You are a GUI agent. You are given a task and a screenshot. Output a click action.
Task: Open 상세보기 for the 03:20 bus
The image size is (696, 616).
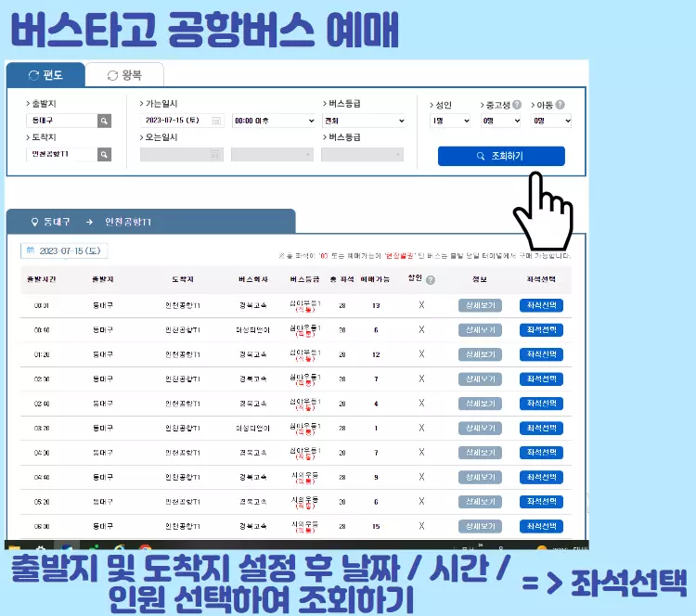480,428
